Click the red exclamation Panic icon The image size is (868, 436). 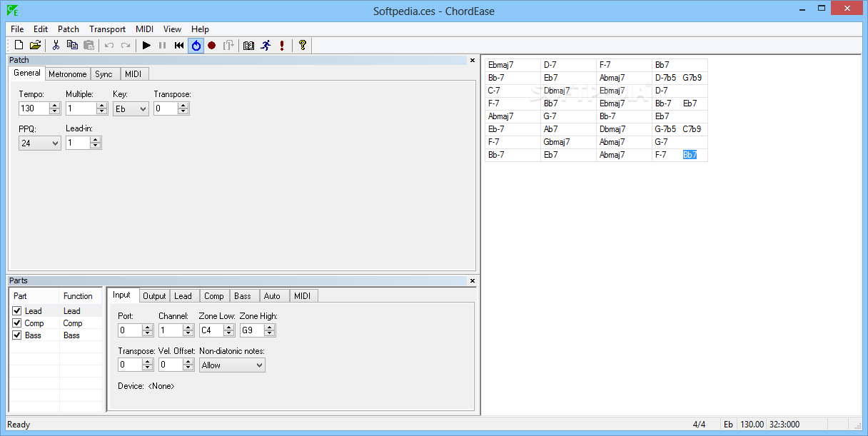[x=282, y=46]
